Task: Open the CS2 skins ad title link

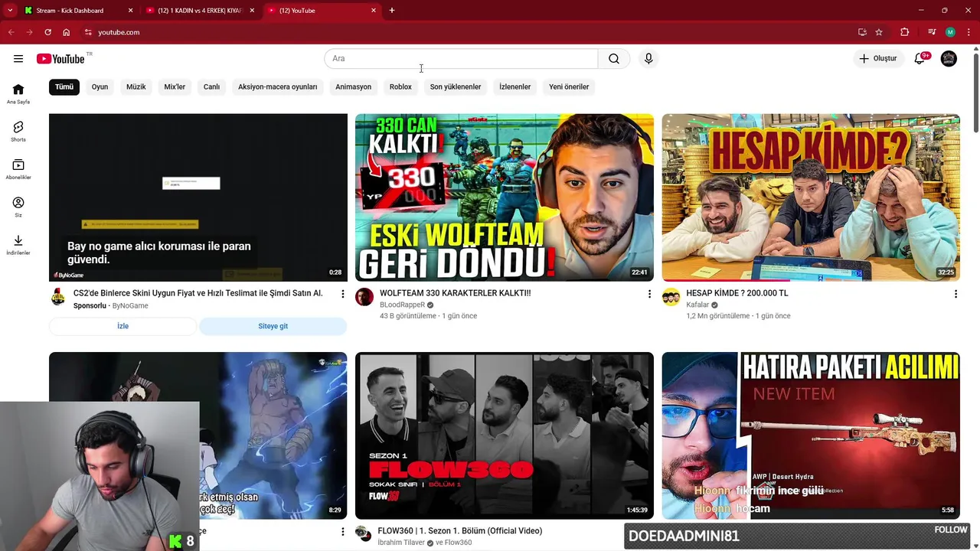Action: [198, 293]
